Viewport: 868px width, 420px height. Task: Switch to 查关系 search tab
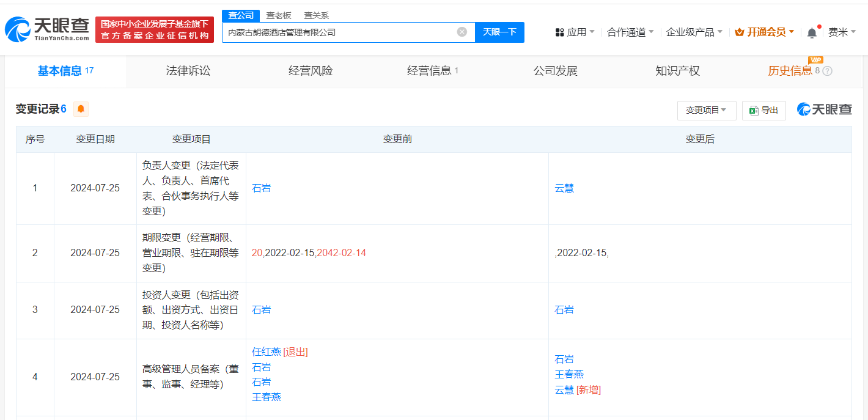point(317,15)
